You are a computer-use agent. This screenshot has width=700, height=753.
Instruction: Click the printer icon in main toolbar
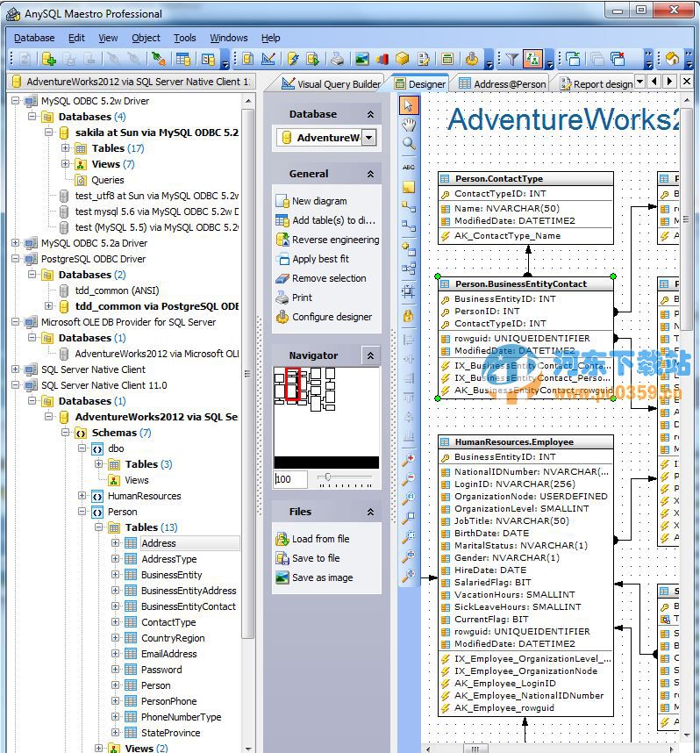(x=338, y=59)
